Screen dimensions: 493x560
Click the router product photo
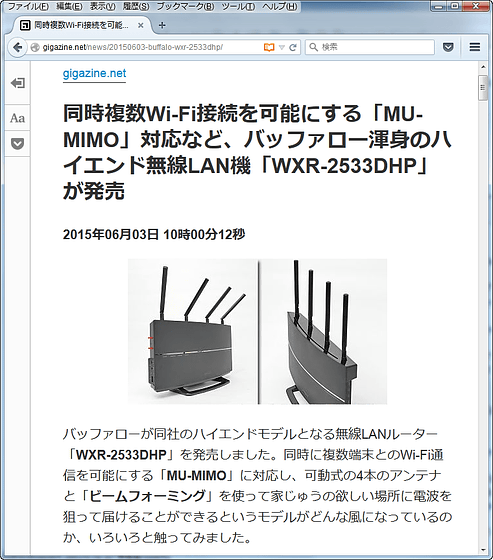(257, 331)
